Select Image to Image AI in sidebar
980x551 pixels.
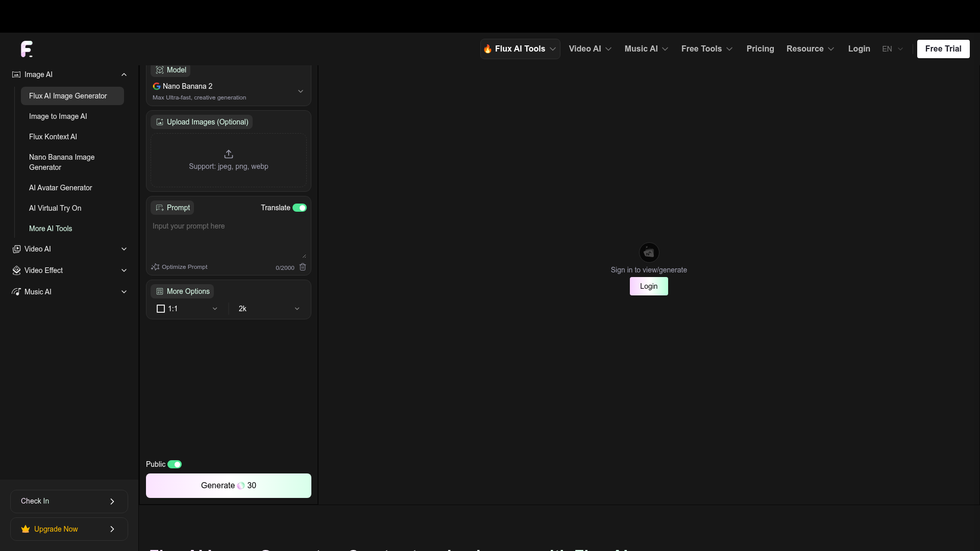72,116
